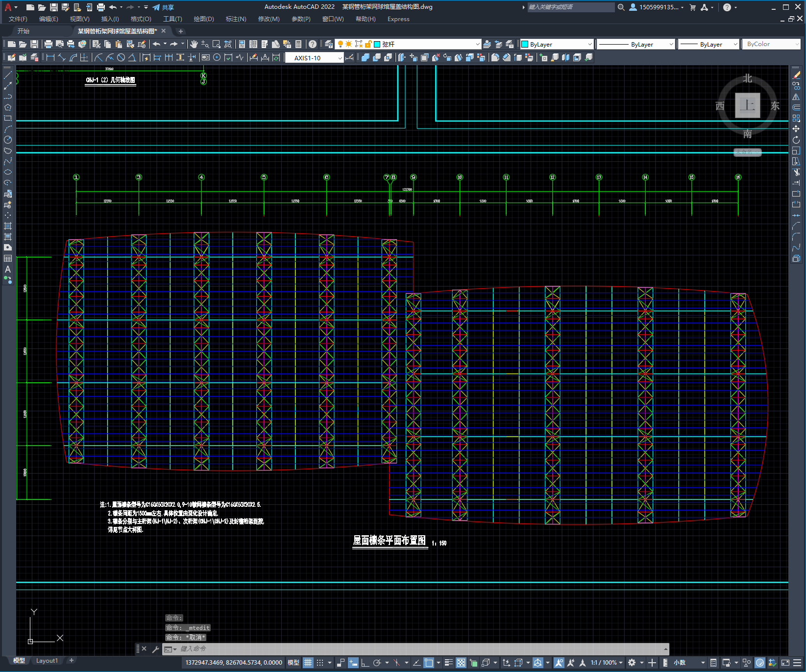Select the Multiline Text tool
Screen dimensions: 806x672
coord(8,269)
